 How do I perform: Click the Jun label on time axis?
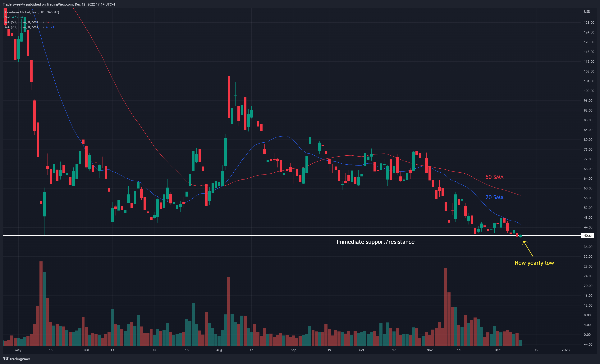tap(86, 350)
